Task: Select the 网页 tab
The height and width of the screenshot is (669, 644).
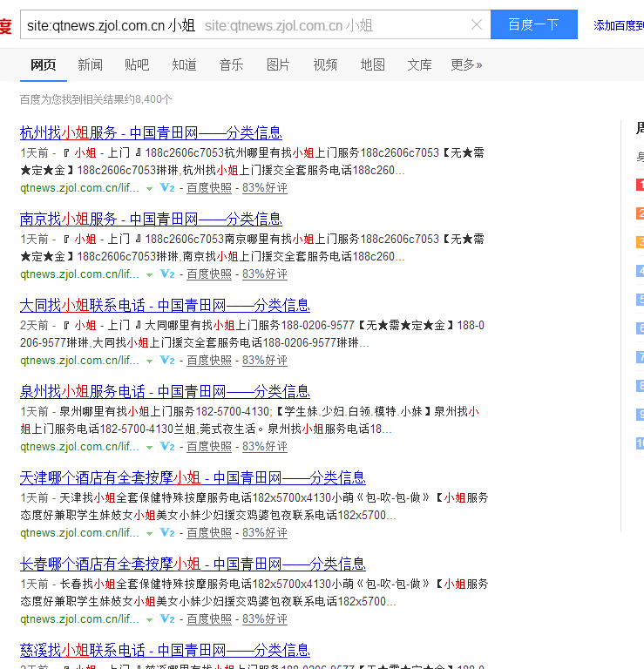Action: 43,64
